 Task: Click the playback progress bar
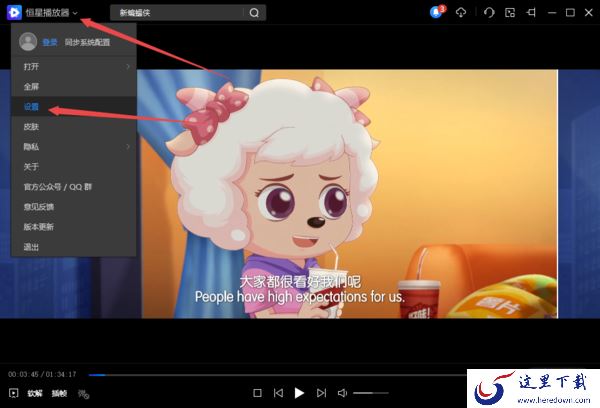pos(277,375)
